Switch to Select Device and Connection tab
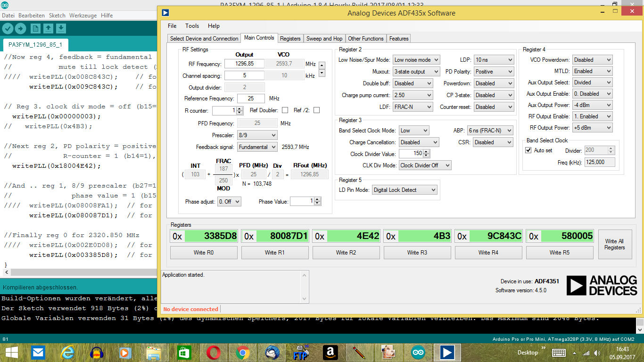The image size is (644, 362). [204, 39]
